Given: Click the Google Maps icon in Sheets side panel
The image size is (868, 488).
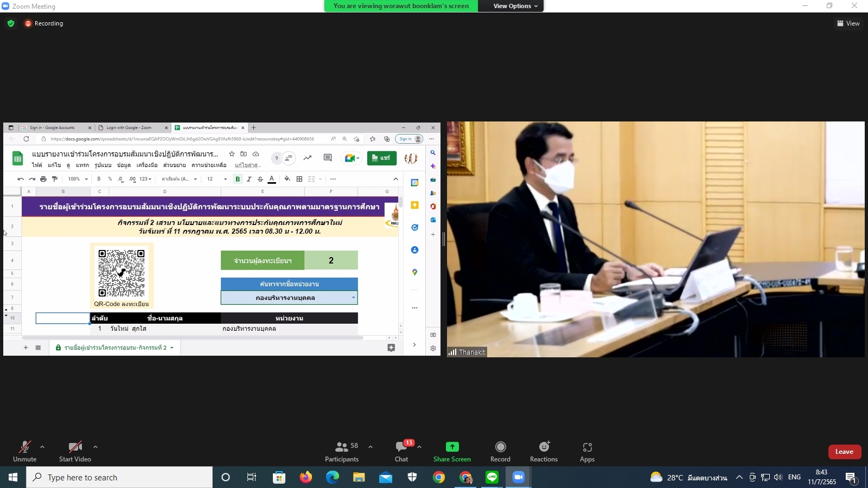Looking at the screenshot, I should pyautogui.click(x=414, y=272).
